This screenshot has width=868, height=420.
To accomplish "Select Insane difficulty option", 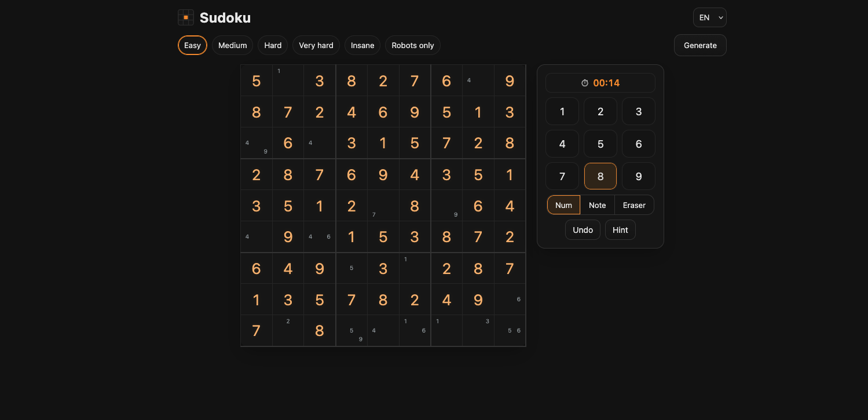I will pos(362,45).
